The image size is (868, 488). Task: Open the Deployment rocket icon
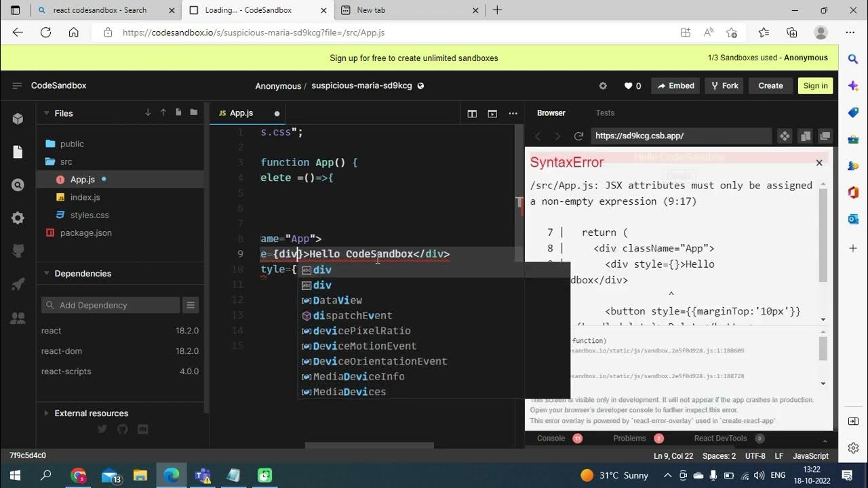coord(18,284)
